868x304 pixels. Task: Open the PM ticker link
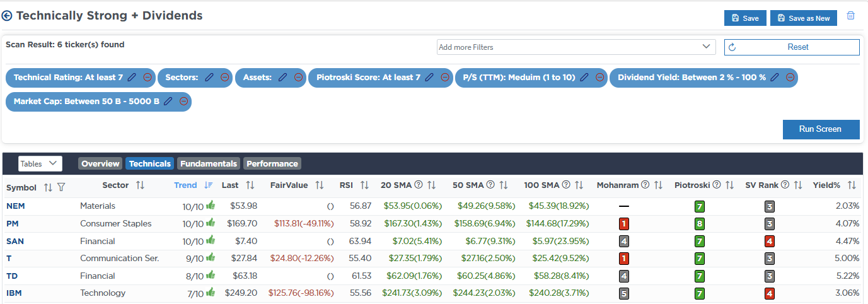pos(13,223)
